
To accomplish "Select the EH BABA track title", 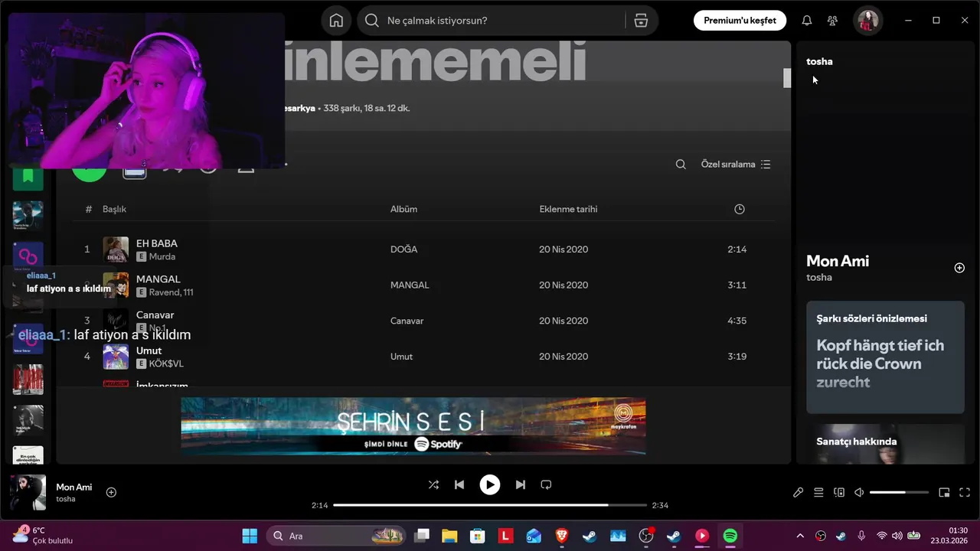I will pos(157,243).
